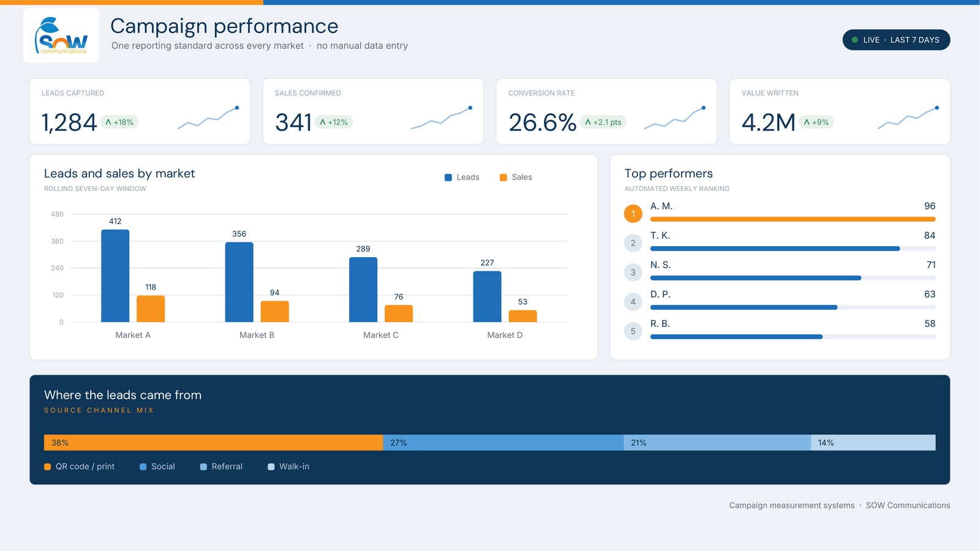The height and width of the screenshot is (551, 980).
Task: Select the Market A axis label
Action: pyautogui.click(x=133, y=335)
